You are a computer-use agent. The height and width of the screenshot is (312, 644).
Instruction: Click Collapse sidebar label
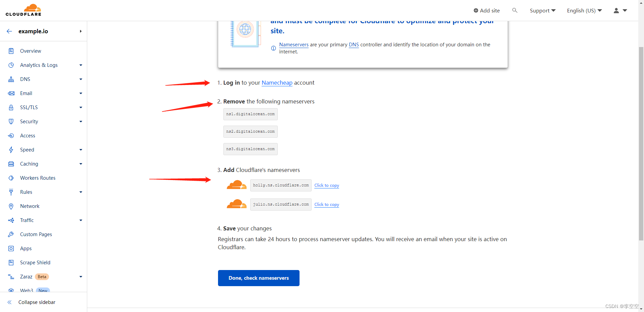point(37,302)
